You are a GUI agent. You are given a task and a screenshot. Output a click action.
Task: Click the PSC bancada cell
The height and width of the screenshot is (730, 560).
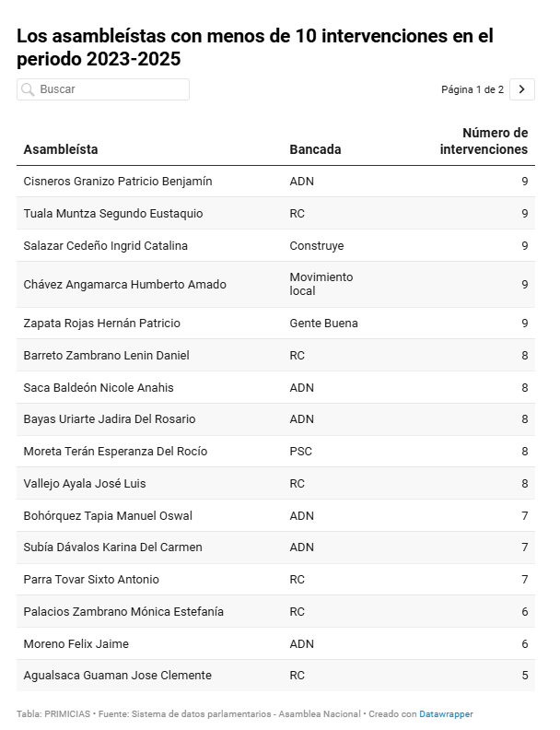pos(301,451)
